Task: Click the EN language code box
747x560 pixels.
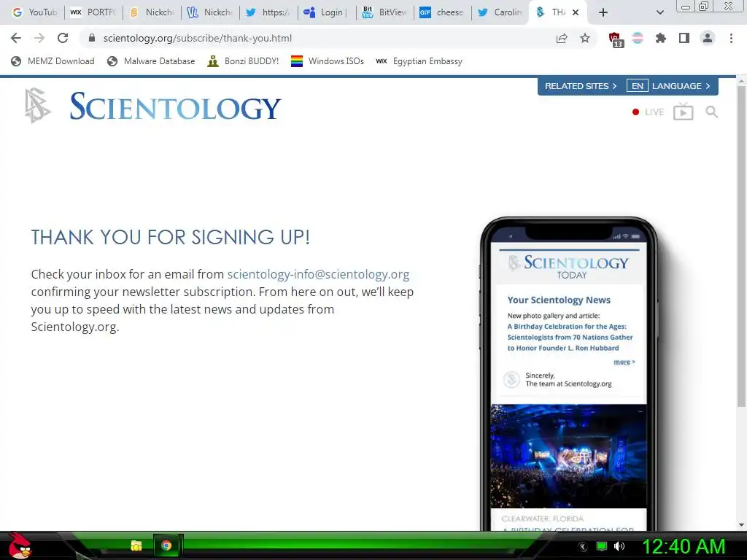Action: [x=638, y=86]
